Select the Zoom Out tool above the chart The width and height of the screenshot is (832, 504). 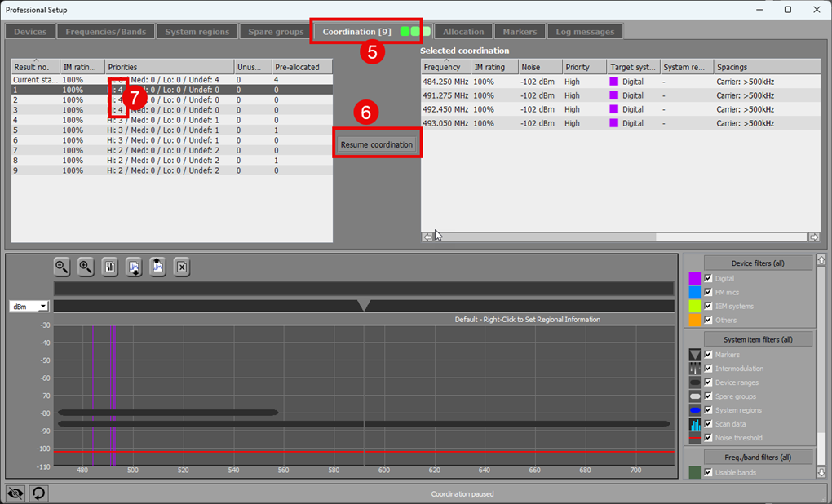coord(61,267)
